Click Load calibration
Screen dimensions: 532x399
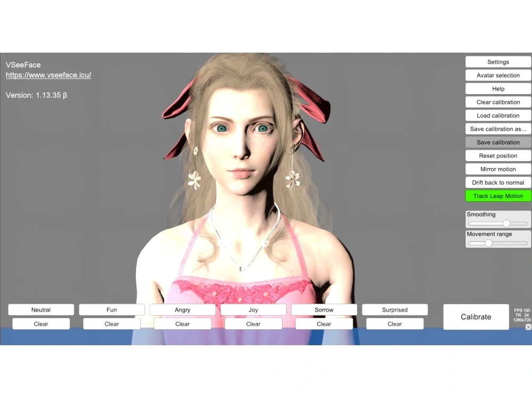pyautogui.click(x=498, y=115)
